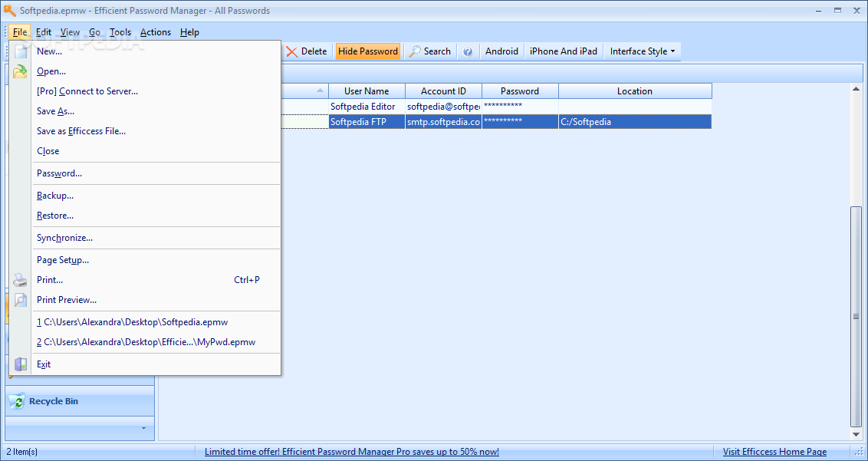Choose Exit from File menu

point(156,364)
